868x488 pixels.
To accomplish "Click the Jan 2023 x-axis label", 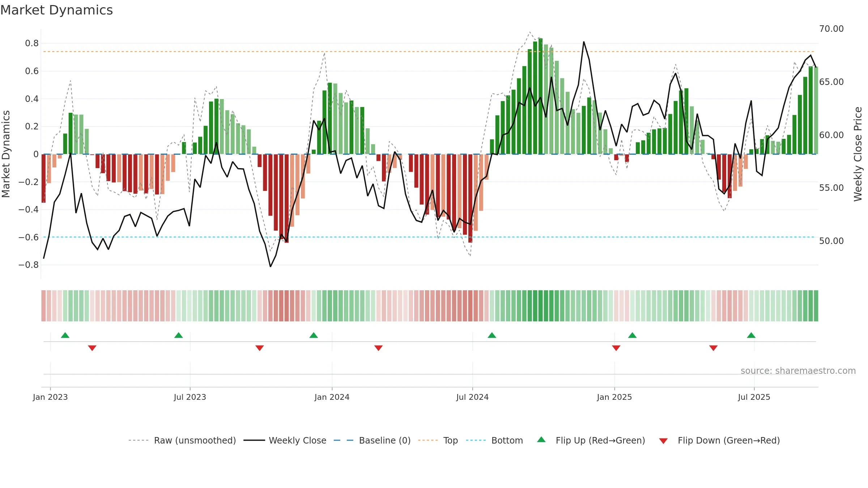I will [x=50, y=397].
